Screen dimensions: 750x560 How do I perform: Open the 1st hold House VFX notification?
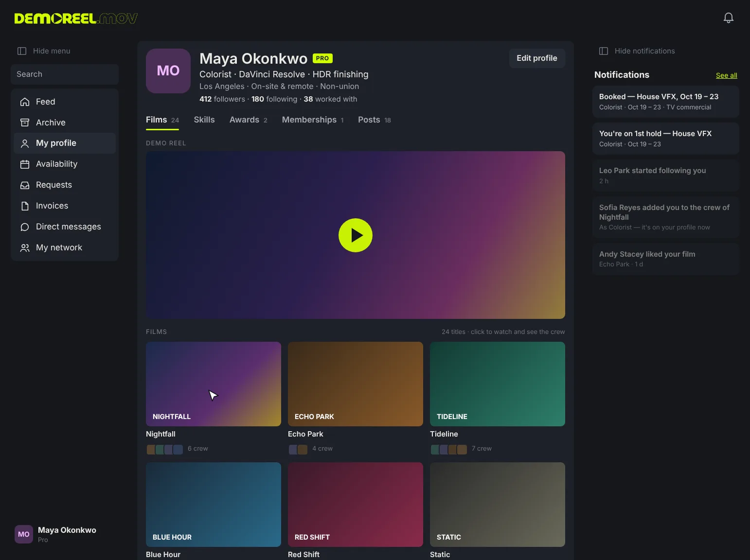tap(666, 139)
